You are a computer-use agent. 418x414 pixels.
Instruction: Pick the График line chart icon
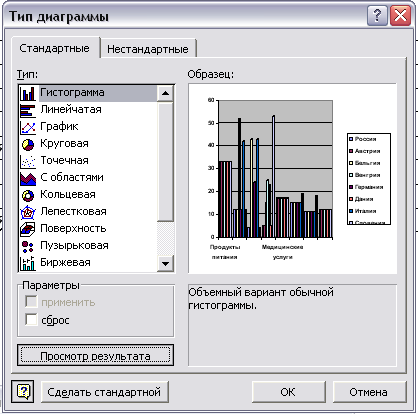[28, 127]
